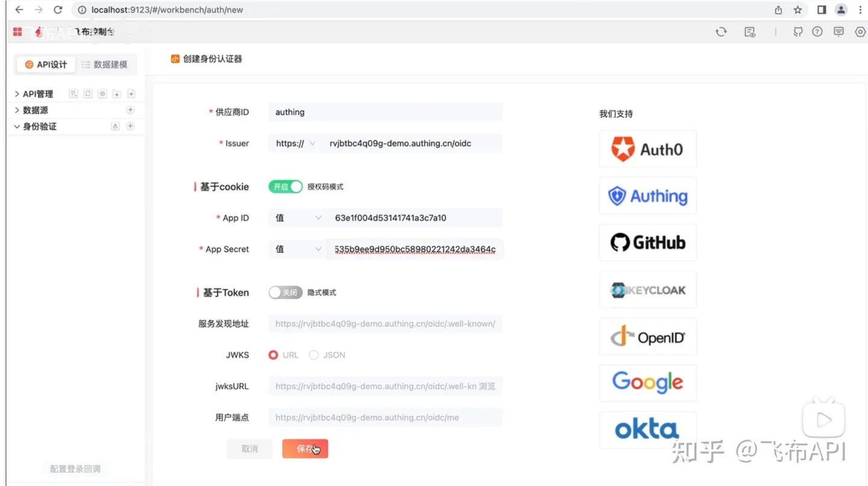Select the JWKS JSON radio option
868x486 pixels.
[313, 355]
